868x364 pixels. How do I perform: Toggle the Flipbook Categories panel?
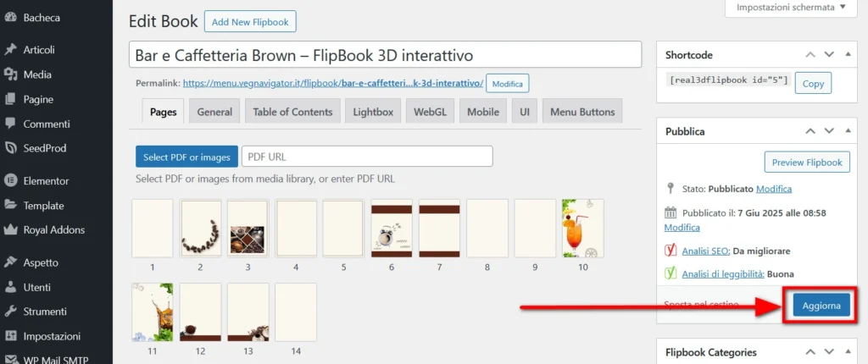pos(850,352)
